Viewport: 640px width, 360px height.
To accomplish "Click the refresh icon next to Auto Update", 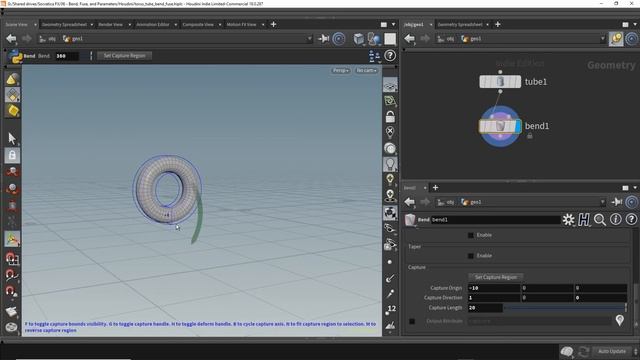I will tap(584, 351).
